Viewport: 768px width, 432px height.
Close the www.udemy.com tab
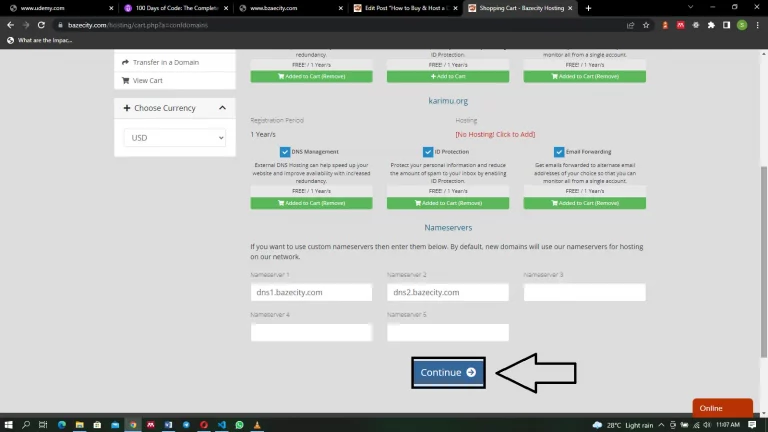pyautogui.click(x=111, y=8)
